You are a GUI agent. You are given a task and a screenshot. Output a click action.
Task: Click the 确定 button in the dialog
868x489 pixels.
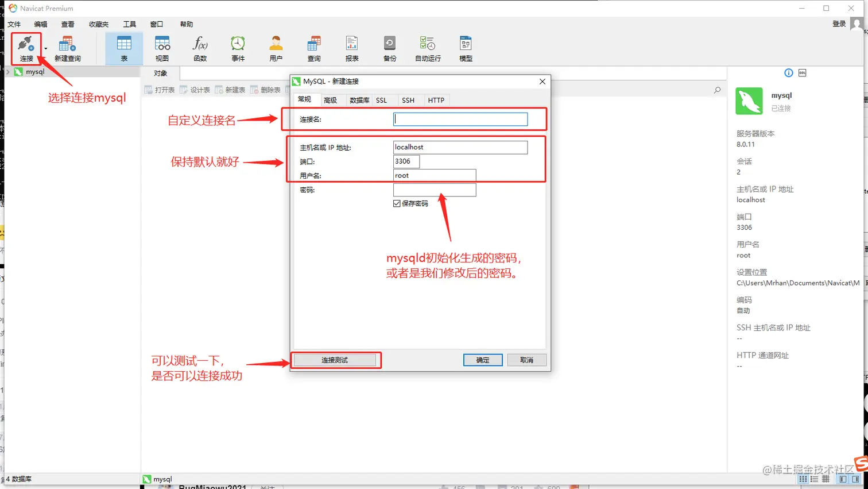[x=483, y=360]
